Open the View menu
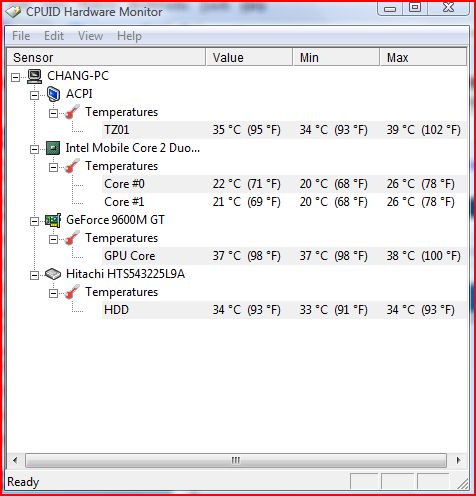Screen dimensions: 476x496 (90, 36)
